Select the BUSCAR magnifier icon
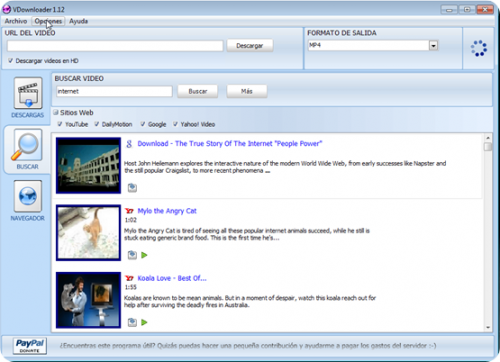The image size is (500, 362). [x=28, y=145]
